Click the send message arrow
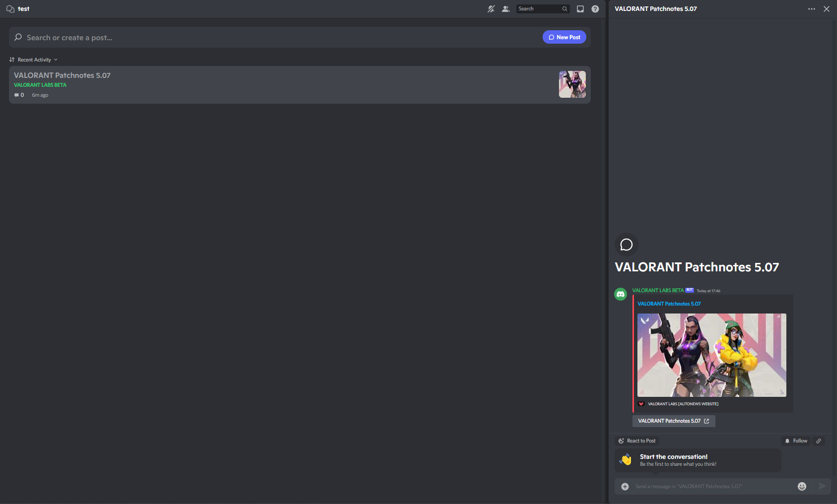The image size is (837, 504). pyautogui.click(x=822, y=486)
